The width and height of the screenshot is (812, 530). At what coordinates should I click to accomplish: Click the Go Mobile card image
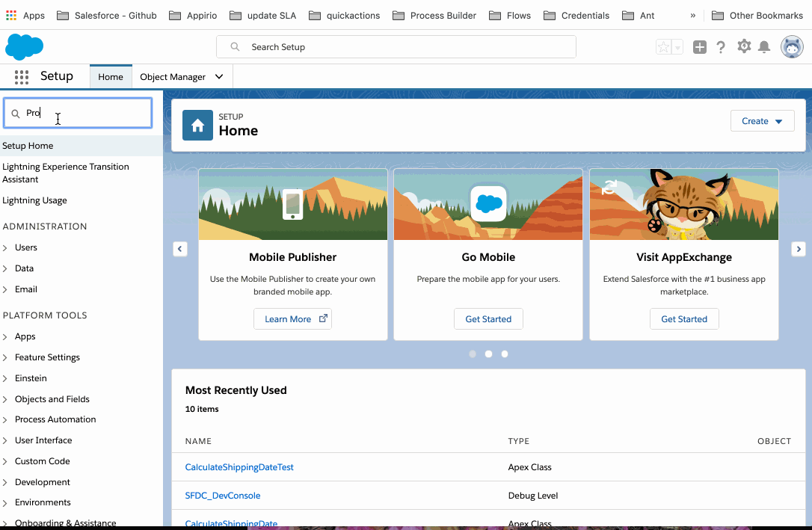pos(488,204)
